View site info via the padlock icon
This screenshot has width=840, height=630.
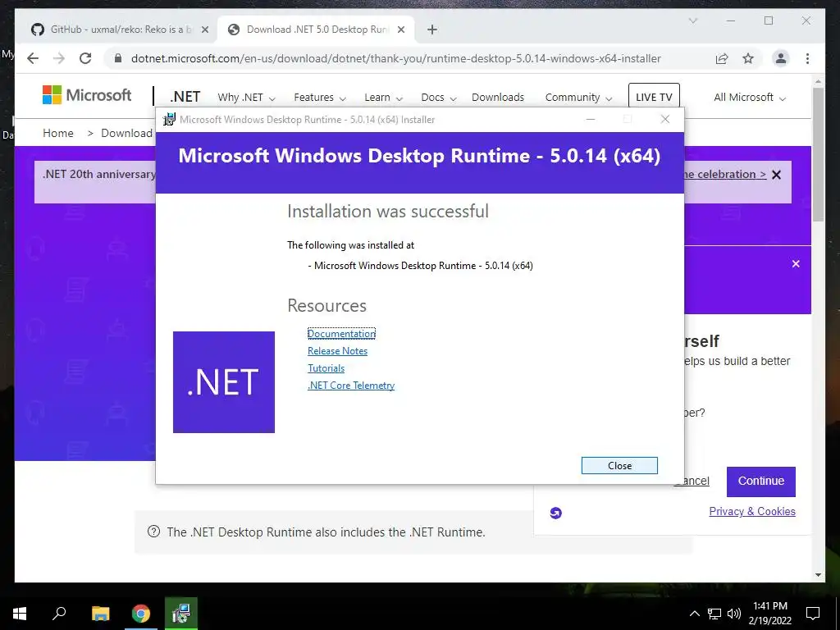[x=118, y=58]
